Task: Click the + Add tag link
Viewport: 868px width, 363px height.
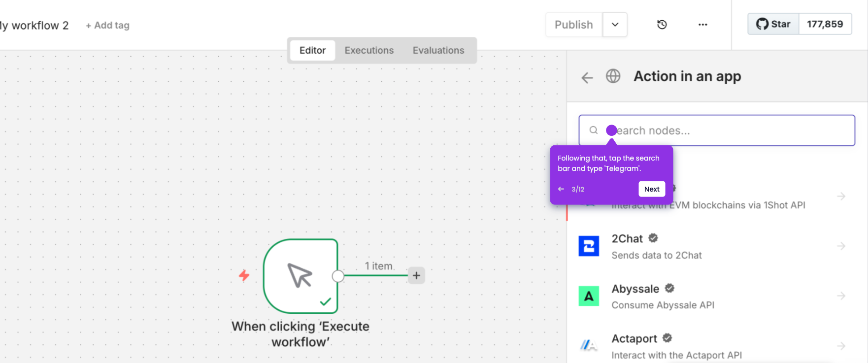Action: [107, 25]
